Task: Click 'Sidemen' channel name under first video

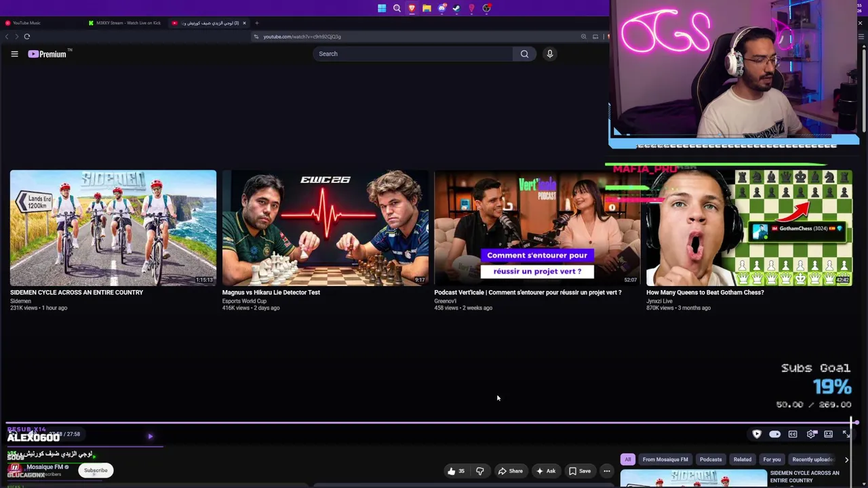Action: 20,301
